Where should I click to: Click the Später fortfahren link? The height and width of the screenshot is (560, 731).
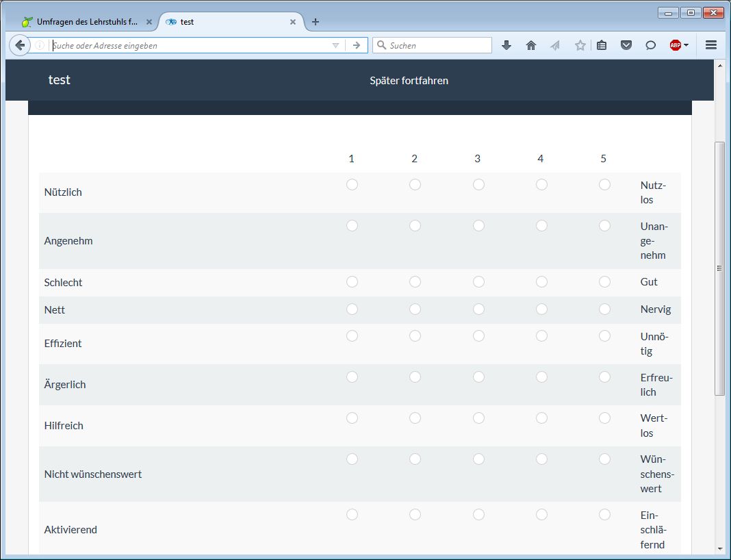coord(409,81)
